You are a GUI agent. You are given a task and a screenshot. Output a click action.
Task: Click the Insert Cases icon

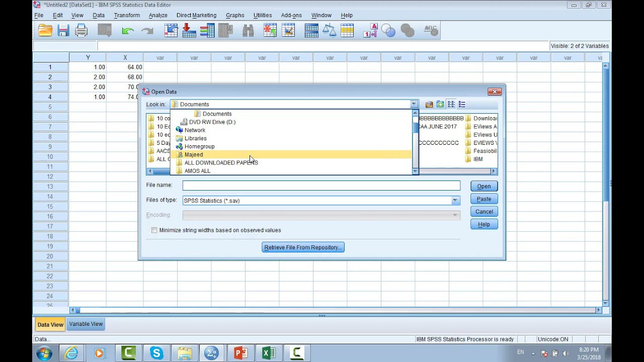click(x=270, y=31)
